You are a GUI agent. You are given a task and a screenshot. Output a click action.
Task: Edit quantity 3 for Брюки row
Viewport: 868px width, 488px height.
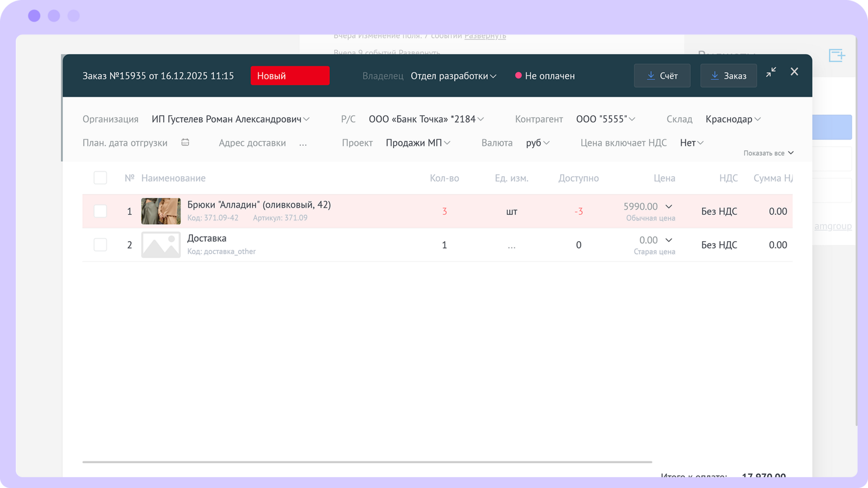pyautogui.click(x=444, y=211)
